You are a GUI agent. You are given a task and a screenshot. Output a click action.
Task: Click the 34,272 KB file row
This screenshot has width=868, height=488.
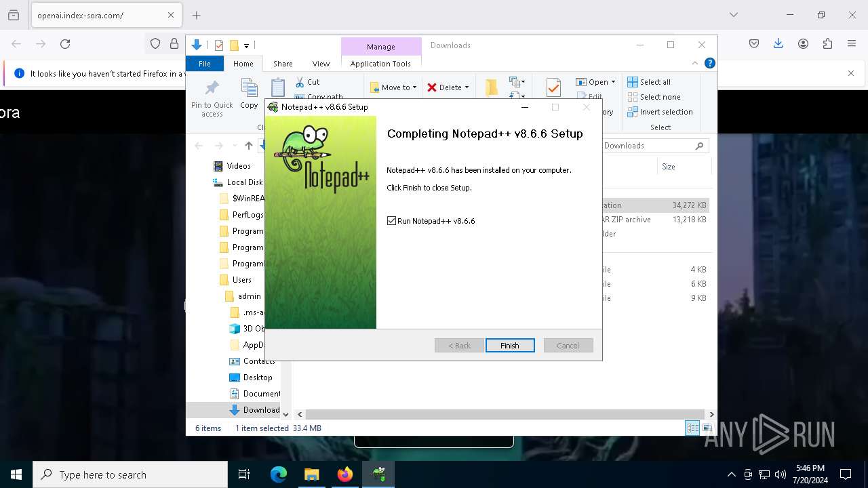click(655, 205)
